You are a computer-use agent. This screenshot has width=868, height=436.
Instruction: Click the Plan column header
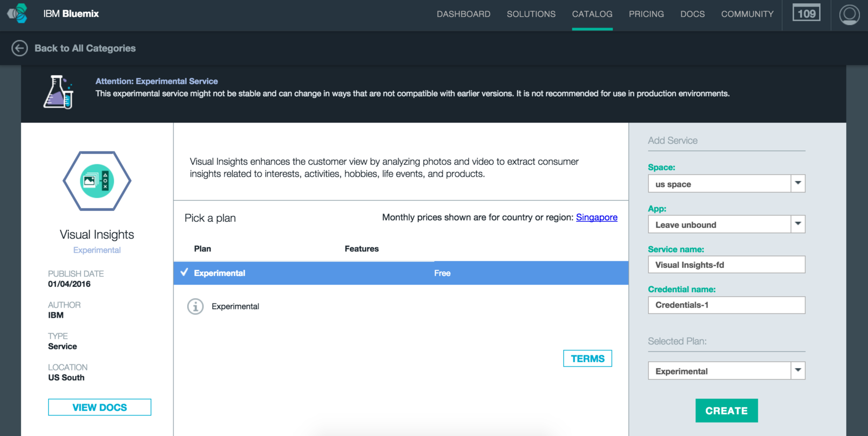202,248
